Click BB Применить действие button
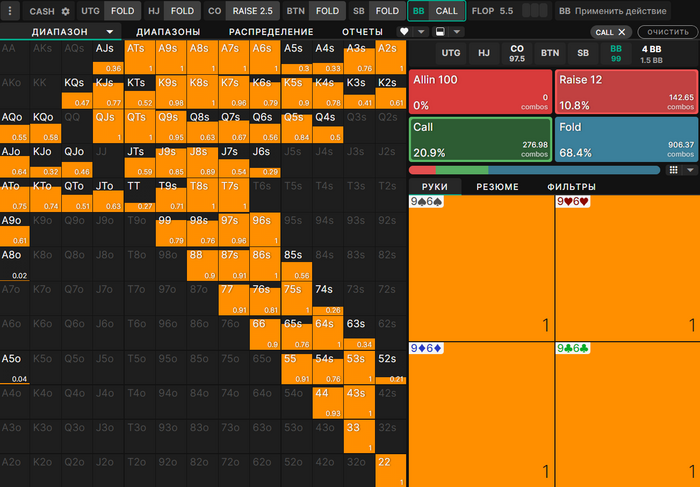 (612, 11)
